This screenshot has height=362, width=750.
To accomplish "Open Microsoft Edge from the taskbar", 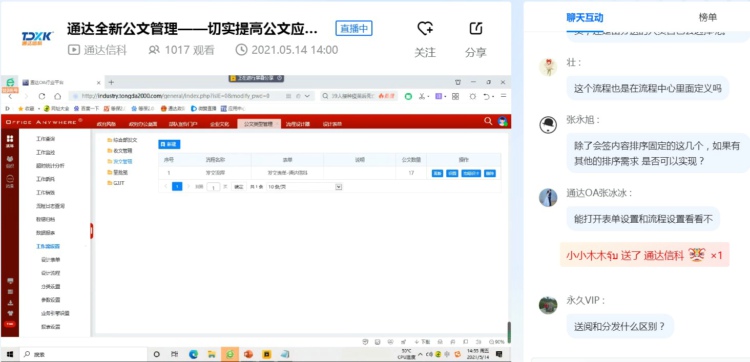I will click(193, 354).
